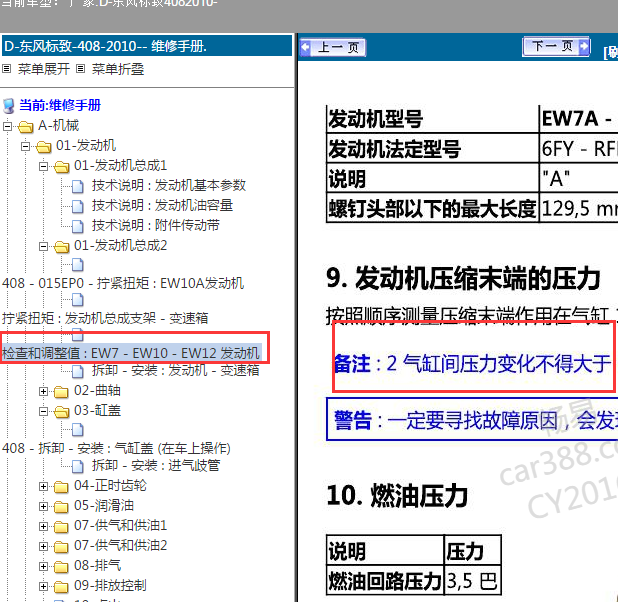Click page icon of 技术说明:发动机基本参数

[x=78, y=186]
